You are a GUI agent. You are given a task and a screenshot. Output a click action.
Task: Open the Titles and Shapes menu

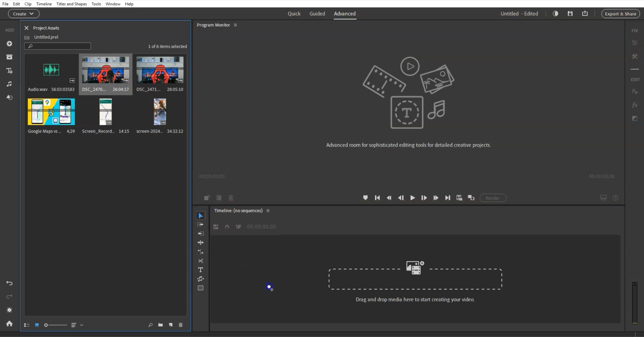pos(71,4)
